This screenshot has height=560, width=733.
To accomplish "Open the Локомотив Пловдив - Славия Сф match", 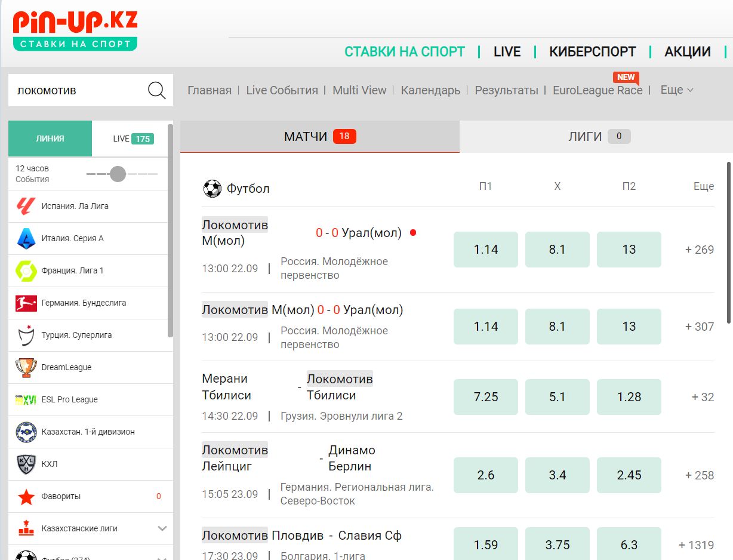I will click(x=301, y=536).
